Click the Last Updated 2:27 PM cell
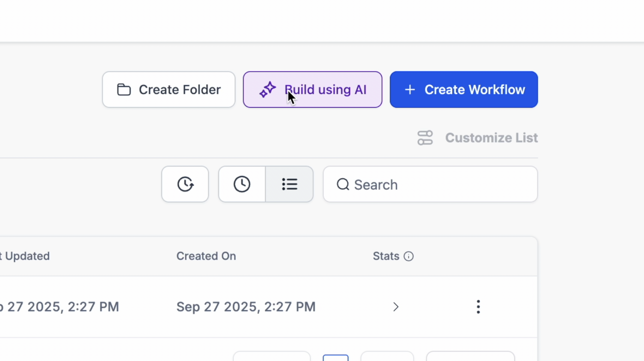The image size is (644, 361). coord(60,307)
